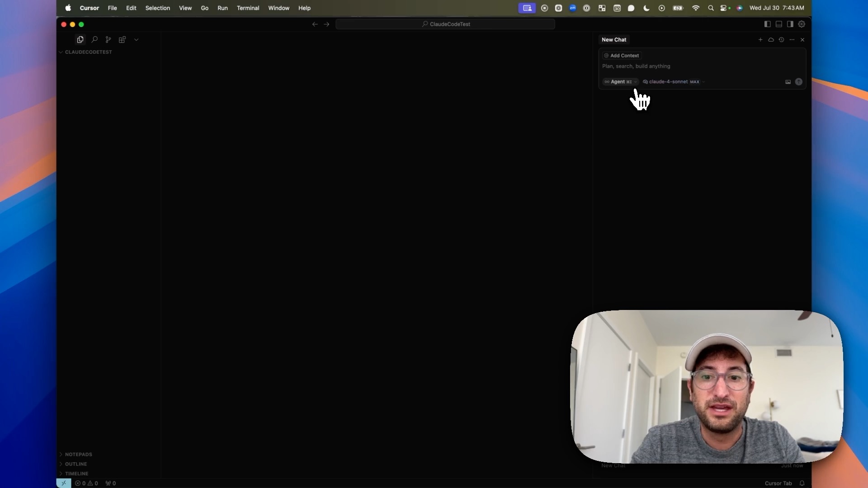Open the Help menu
This screenshot has width=868, height=488.
pos(304,8)
